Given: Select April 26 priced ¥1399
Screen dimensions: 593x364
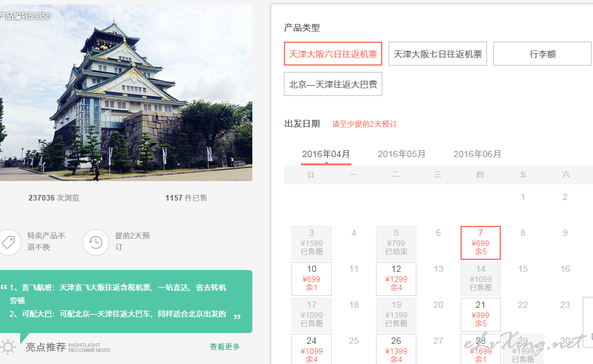Looking at the screenshot, I should click(x=396, y=349).
